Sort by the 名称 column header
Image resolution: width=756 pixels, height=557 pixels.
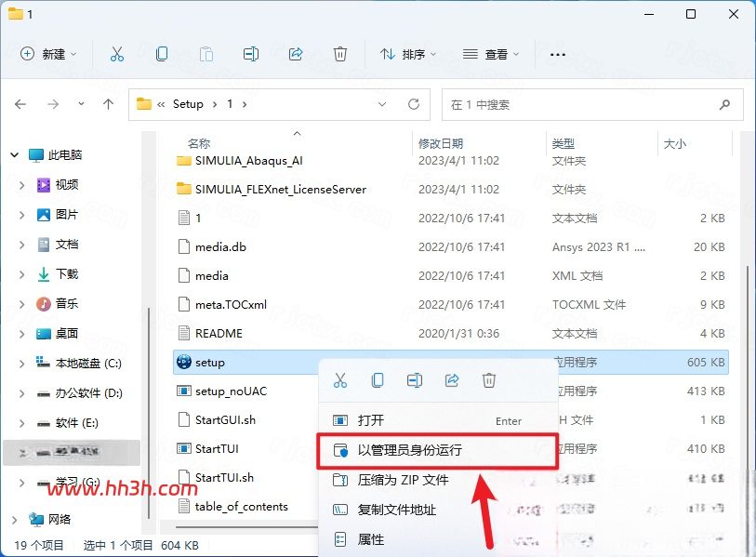(x=199, y=143)
